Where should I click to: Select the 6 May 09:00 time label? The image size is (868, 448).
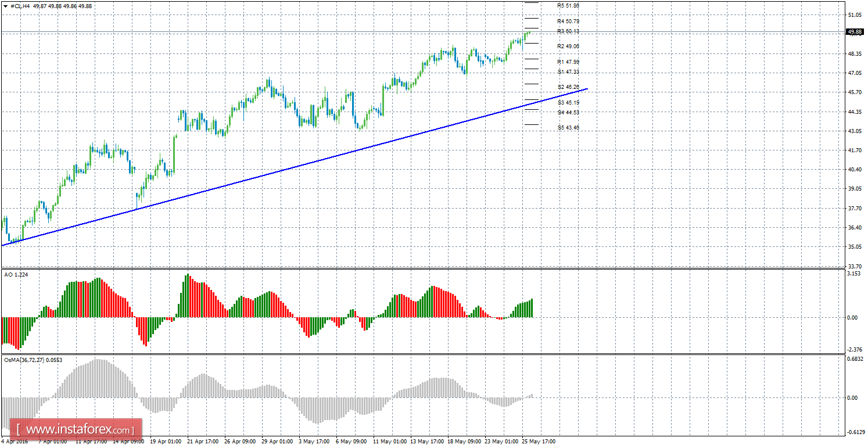click(351, 442)
